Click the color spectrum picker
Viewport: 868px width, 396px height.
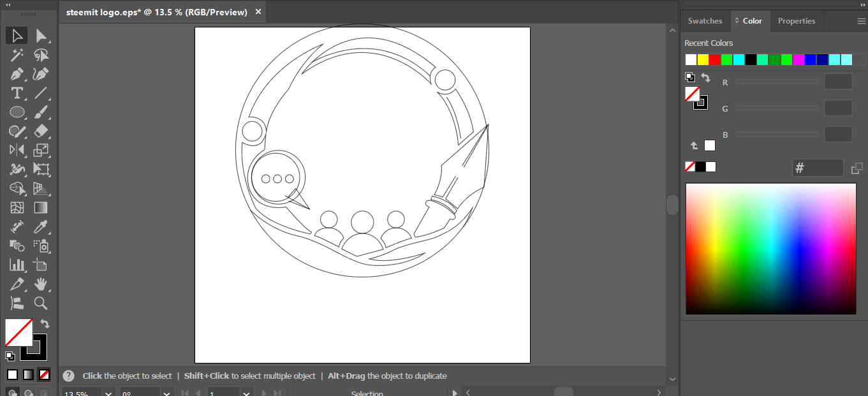[770, 249]
